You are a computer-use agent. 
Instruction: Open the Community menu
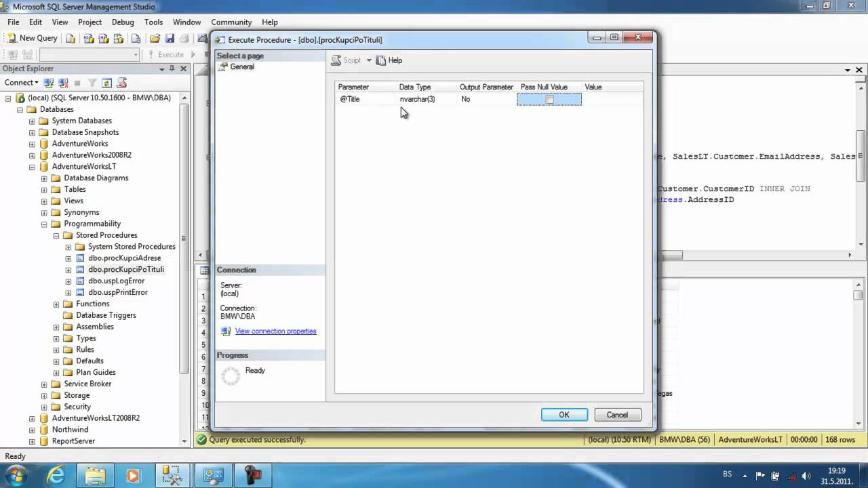pyautogui.click(x=231, y=22)
